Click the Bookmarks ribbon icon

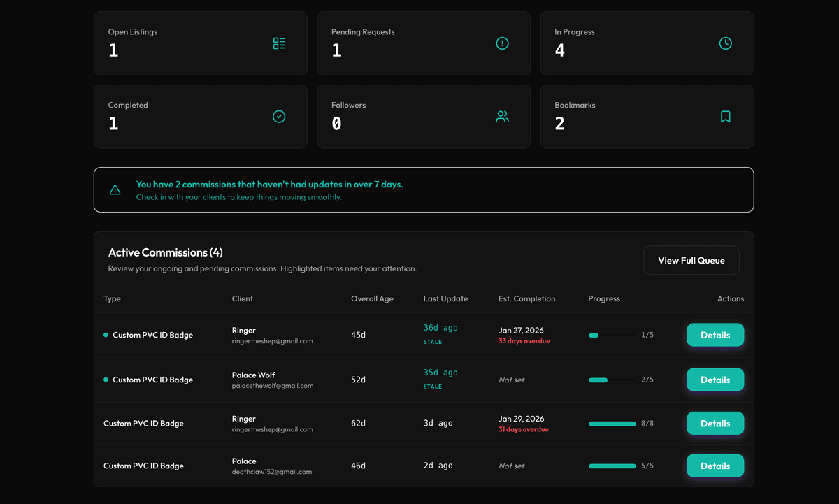[725, 116]
